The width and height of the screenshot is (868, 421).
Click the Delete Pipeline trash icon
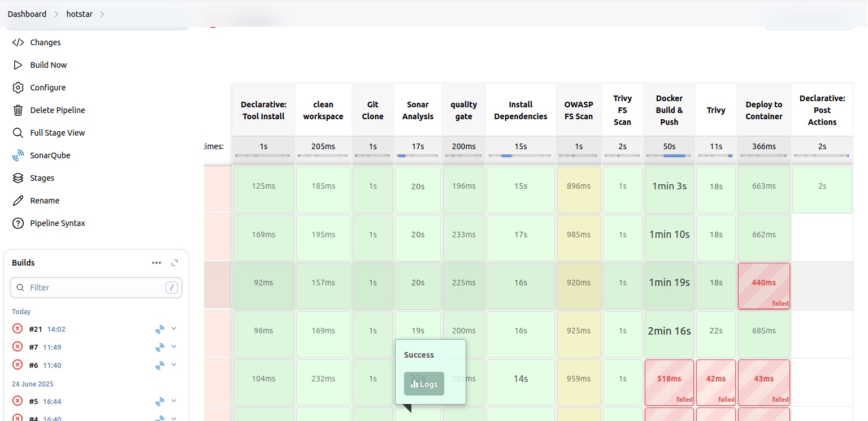point(18,110)
